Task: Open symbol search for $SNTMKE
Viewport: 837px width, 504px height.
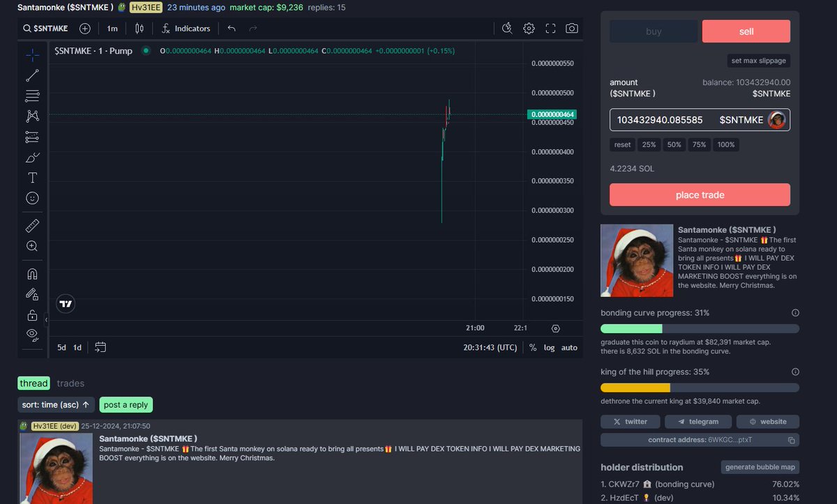Action: coord(45,29)
